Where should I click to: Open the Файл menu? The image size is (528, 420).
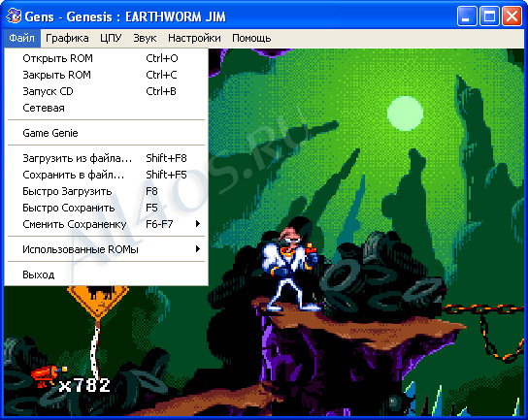(x=22, y=38)
